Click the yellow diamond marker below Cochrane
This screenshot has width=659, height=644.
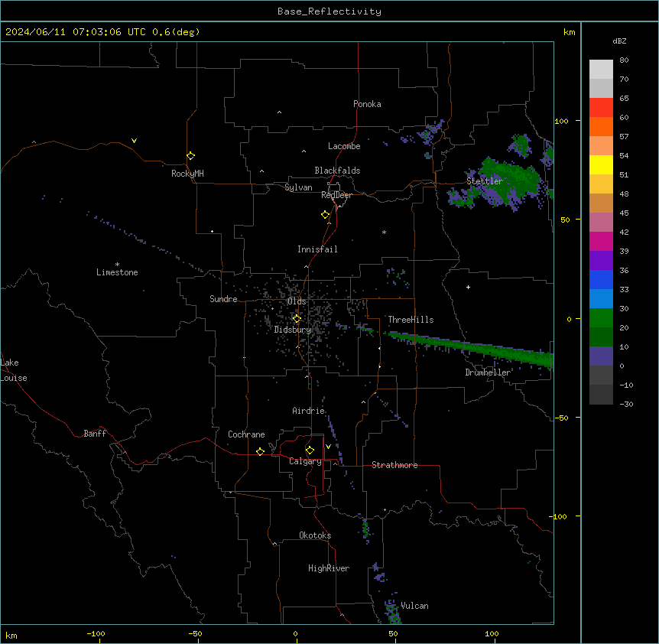click(x=260, y=451)
